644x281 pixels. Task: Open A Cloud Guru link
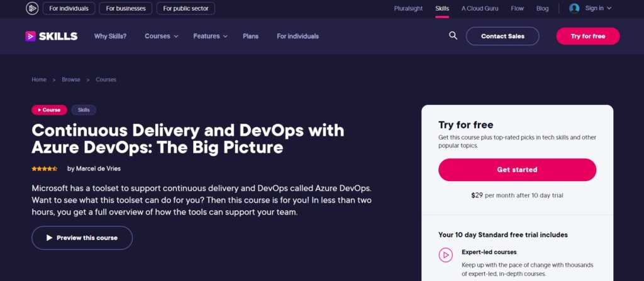480,8
